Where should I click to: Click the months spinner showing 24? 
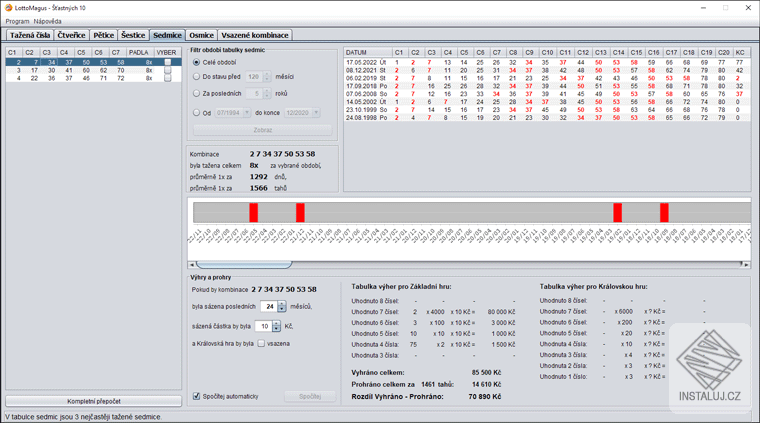[269, 307]
